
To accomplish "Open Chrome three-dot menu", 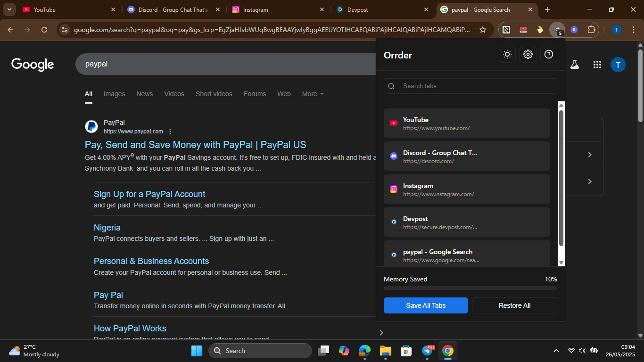I will (633, 30).
